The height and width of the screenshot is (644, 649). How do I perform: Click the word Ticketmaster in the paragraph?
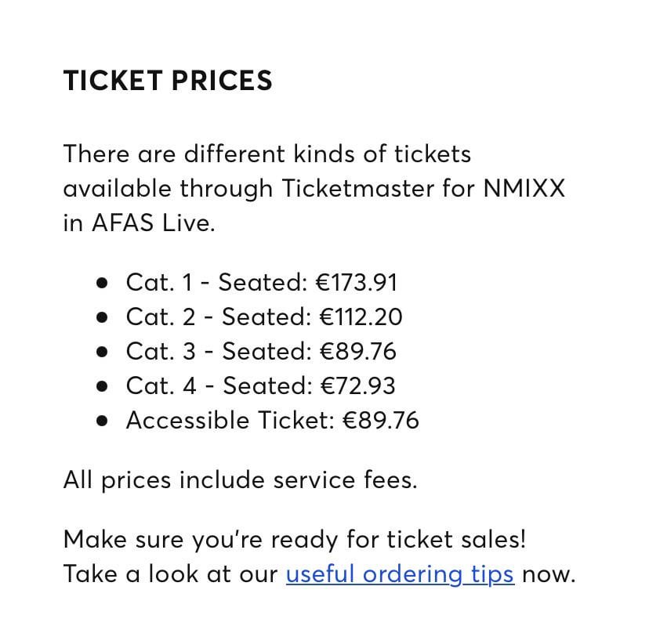[366, 189]
